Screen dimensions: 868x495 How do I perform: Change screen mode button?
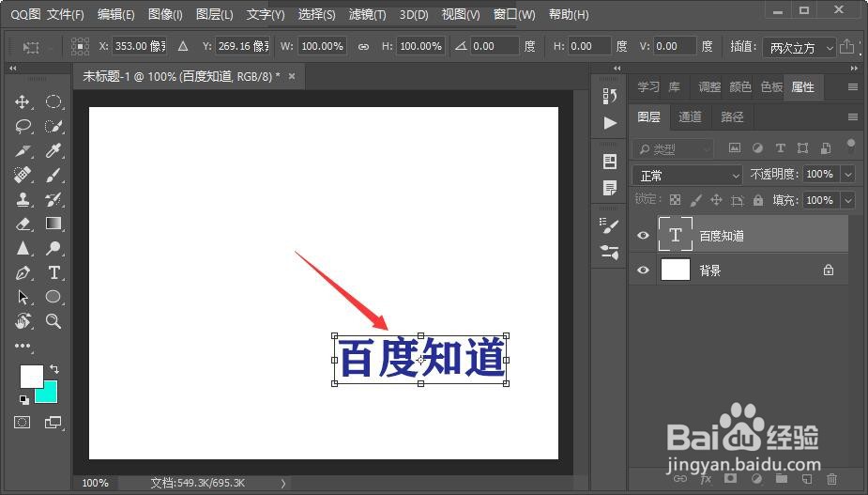[x=53, y=423]
